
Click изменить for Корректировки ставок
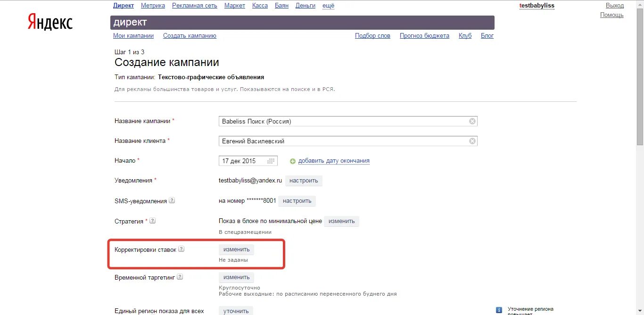(x=236, y=249)
